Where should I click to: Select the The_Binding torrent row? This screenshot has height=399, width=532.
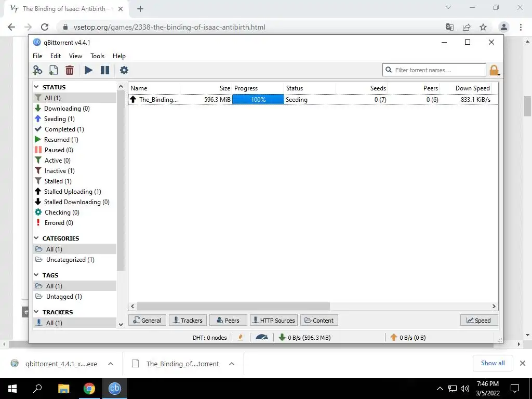tap(313, 100)
